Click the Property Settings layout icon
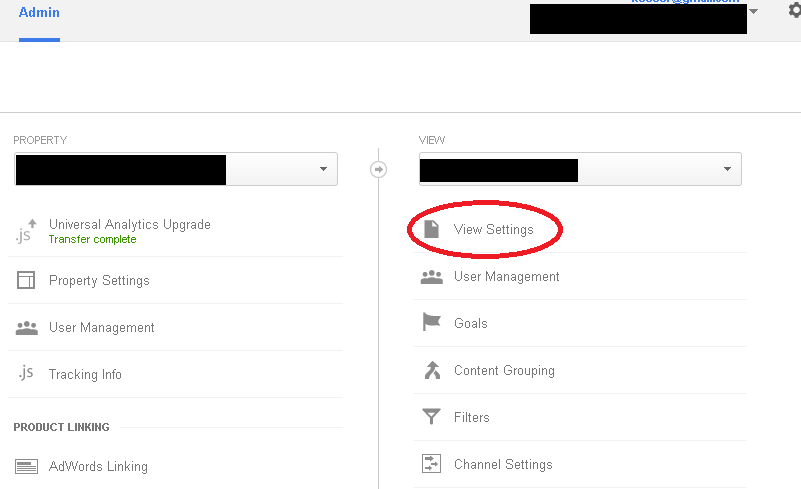The height and width of the screenshot is (489, 801). [27, 280]
